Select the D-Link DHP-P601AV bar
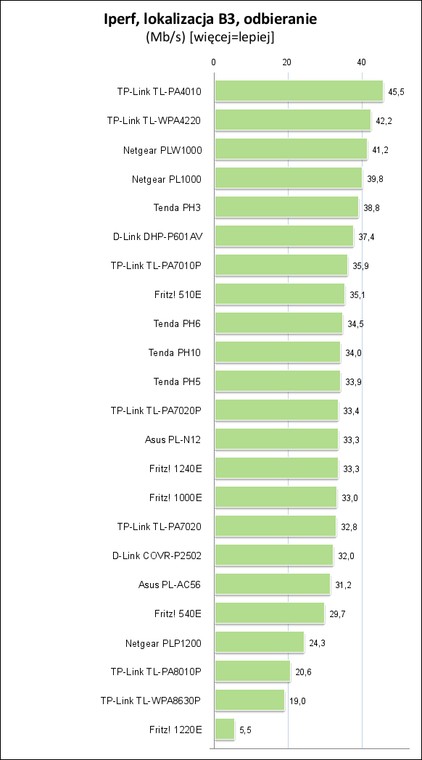This screenshot has width=422, height=760. pyautogui.click(x=284, y=236)
